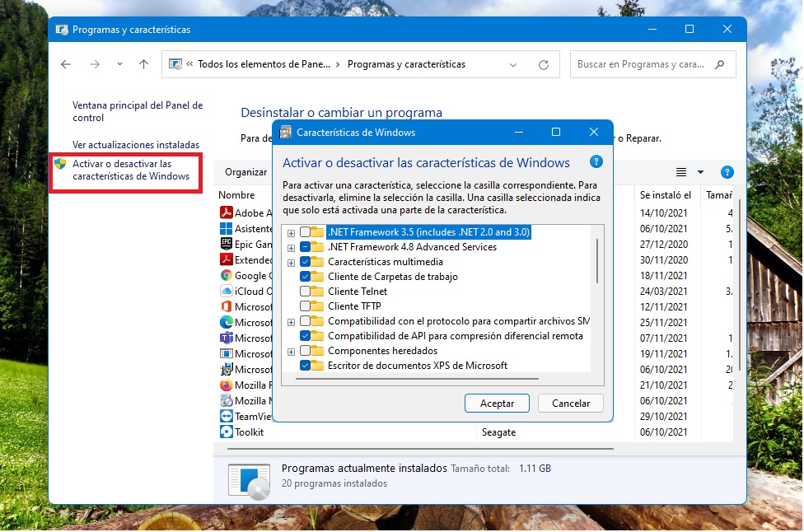Disable Compatibilidad de API para compresión diferencial remota
The height and width of the screenshot is (532, 804).
(x=306, y=336)
